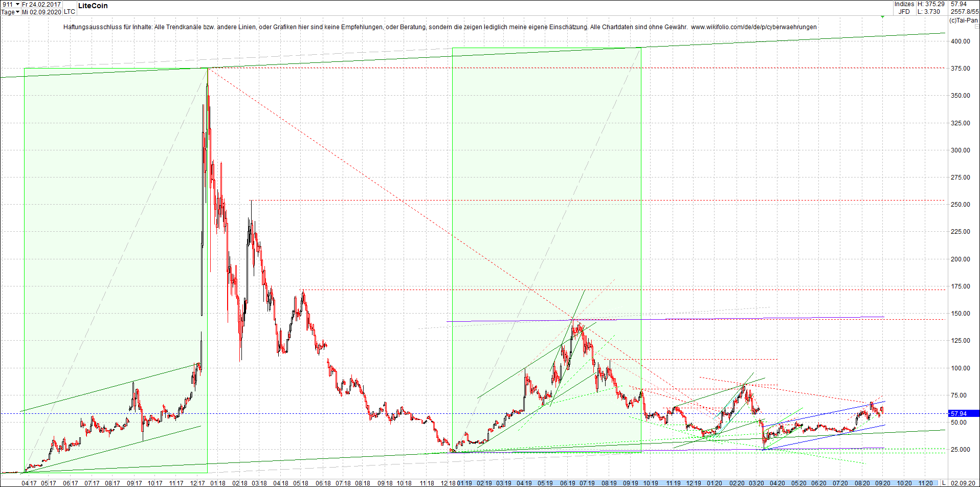980x487 pixels.
Task: Click the "H: 375.29" high value cell
Action: [930, 4]
